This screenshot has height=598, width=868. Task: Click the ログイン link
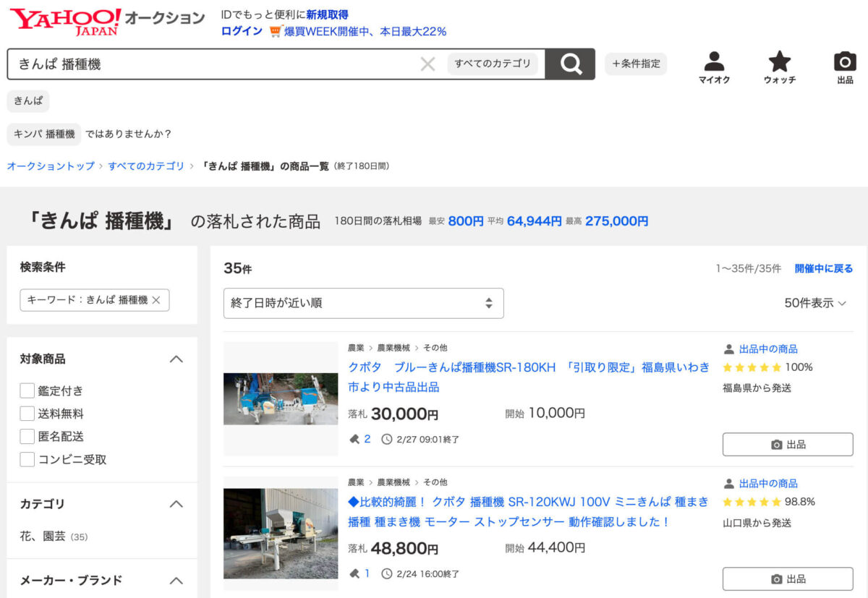240,31
